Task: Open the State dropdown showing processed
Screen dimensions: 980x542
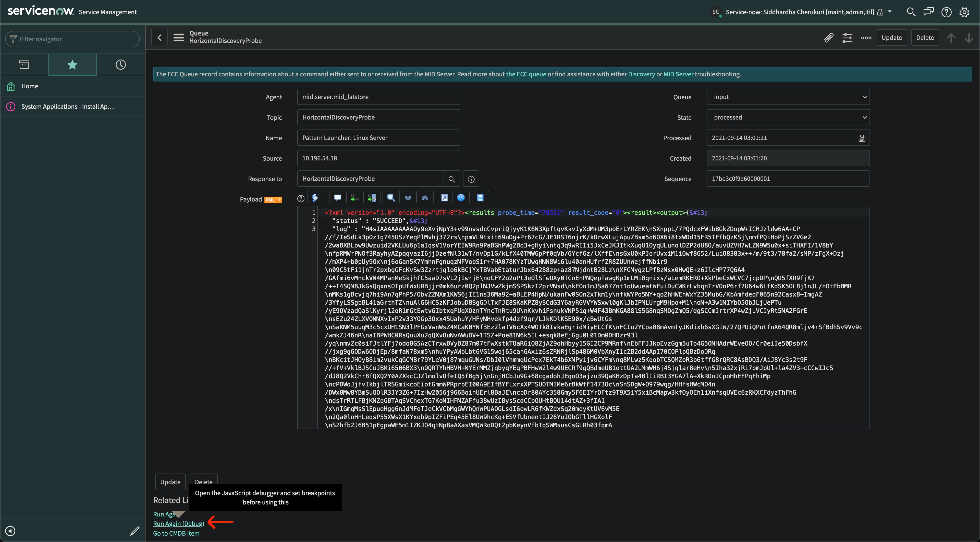Action: [788, 117]
